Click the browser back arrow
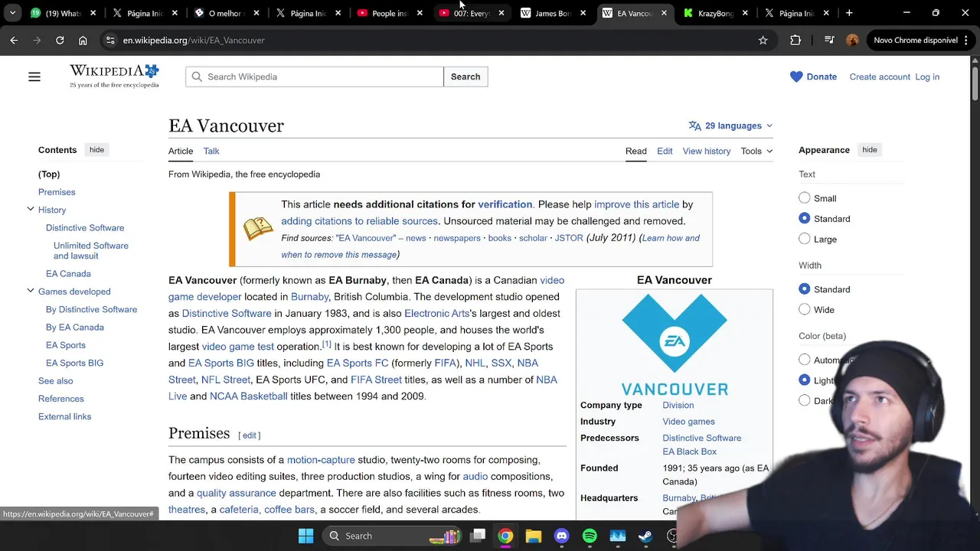This screenshot has height=551, width=980. tap(14, 40)
